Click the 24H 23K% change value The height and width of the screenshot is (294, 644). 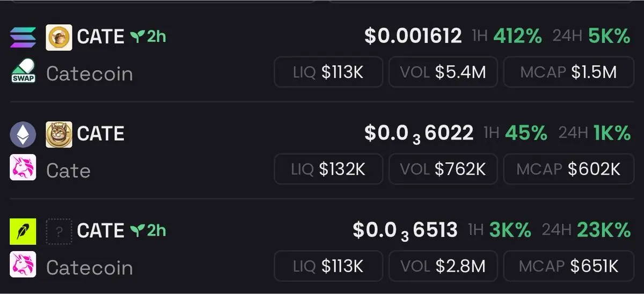(x=603, y=230)
